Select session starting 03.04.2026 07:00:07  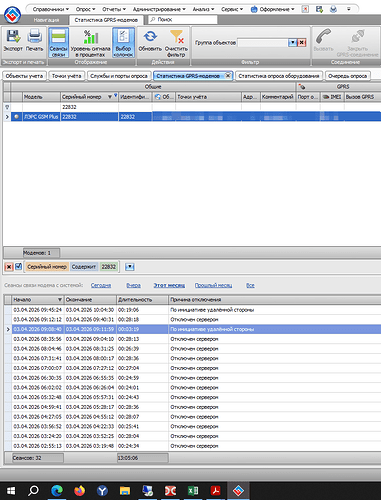pyautogui.click(x=192, y=368)
